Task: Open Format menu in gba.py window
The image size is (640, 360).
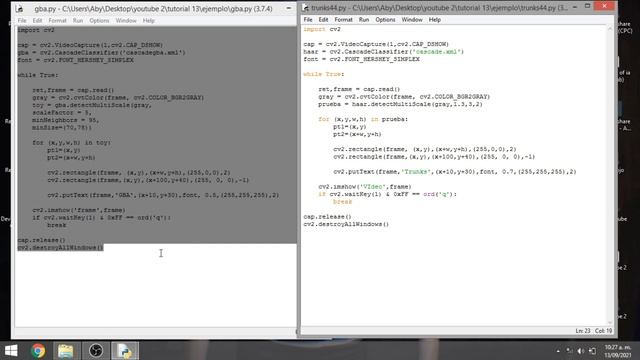Action: click(x=57, y=20)
